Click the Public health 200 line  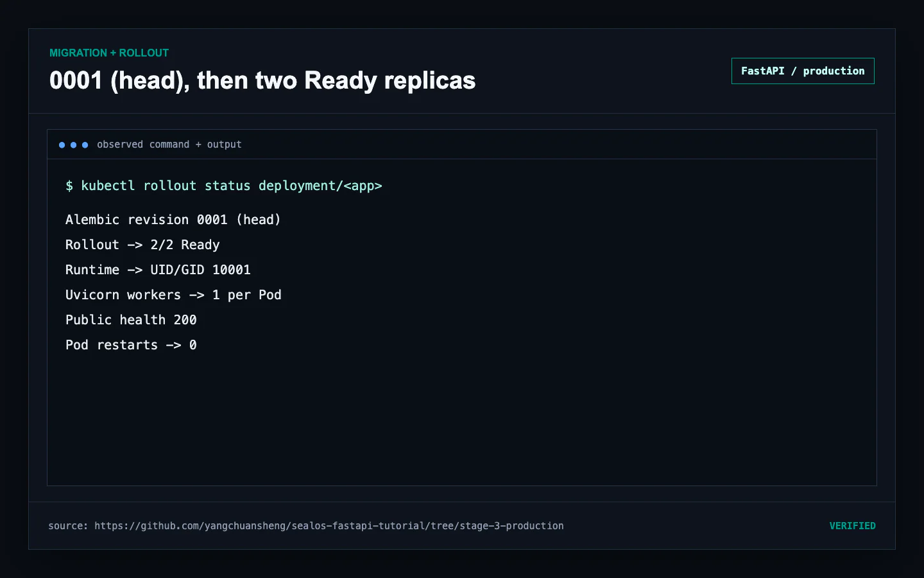click(x=131, y=320)
